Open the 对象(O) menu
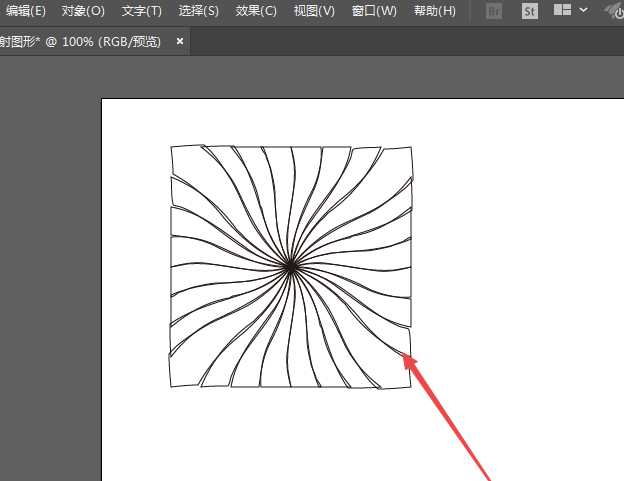 pyautogui.click(x=83, y=11)
